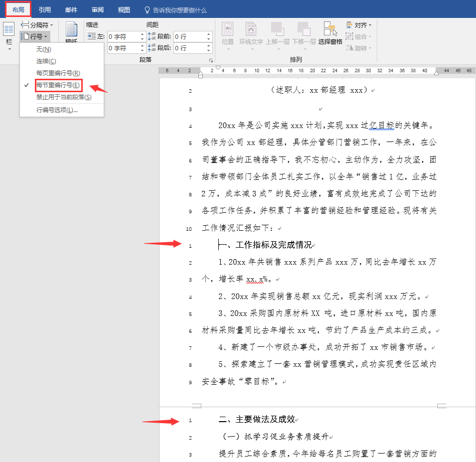
Task: Click the 段前 spacing field
Action: point(190,36)
